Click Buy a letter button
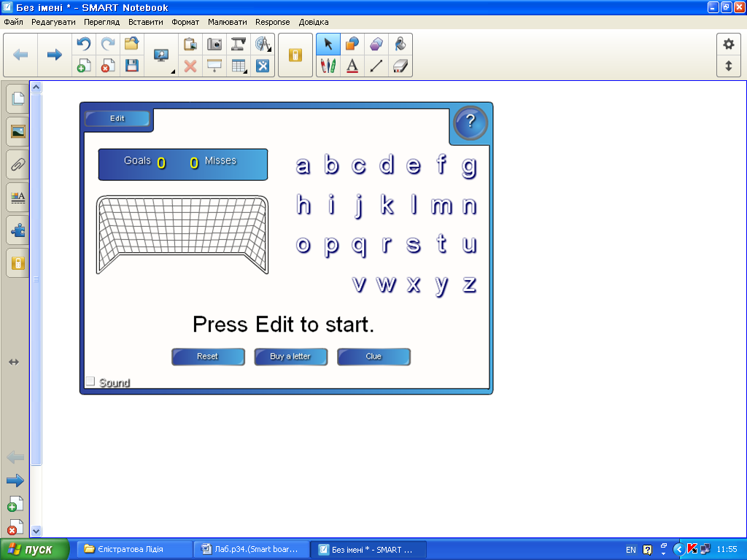The image size is (747, 560). coord(290,356)
